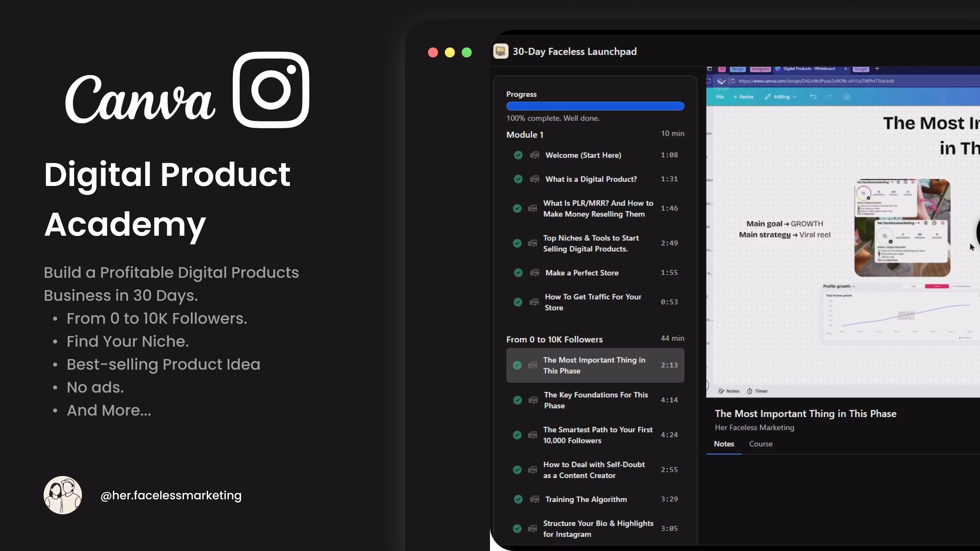This screenshot has height=551, width=980.
Task: Click the Instagram logo on the left
Action: point(271,90)
